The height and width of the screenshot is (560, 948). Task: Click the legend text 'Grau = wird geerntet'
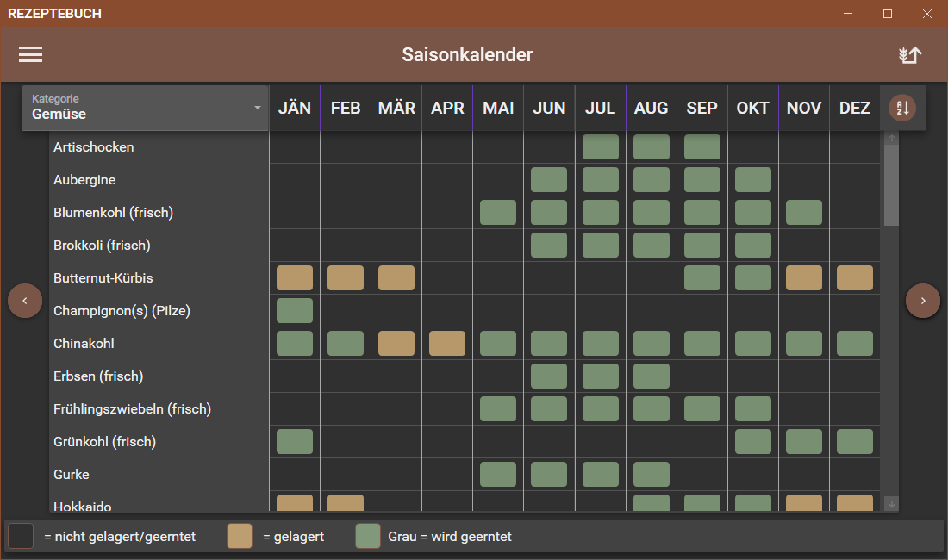point(450,537)
